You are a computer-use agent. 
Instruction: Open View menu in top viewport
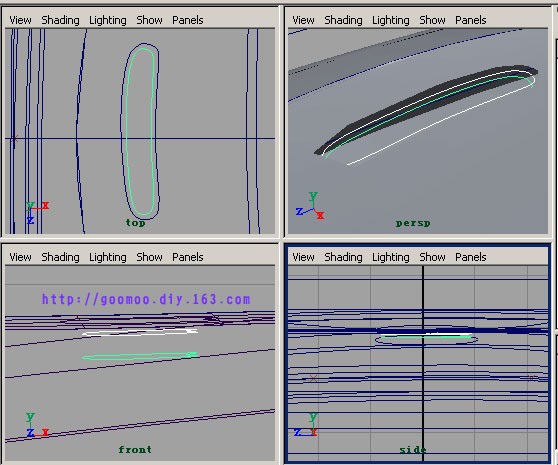pyautogui.click(x=20, y=20)
